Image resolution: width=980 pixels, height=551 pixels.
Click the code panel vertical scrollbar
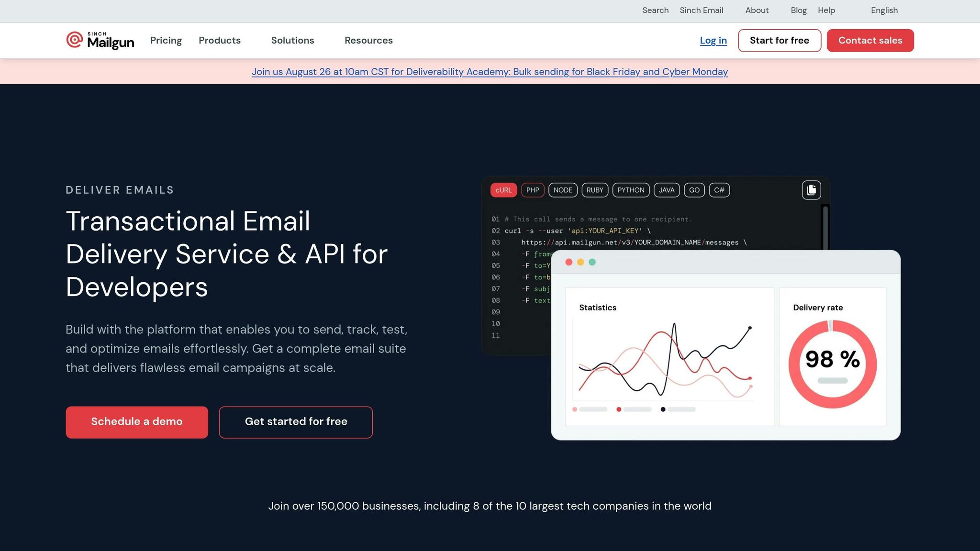click(x=825, y=227)
